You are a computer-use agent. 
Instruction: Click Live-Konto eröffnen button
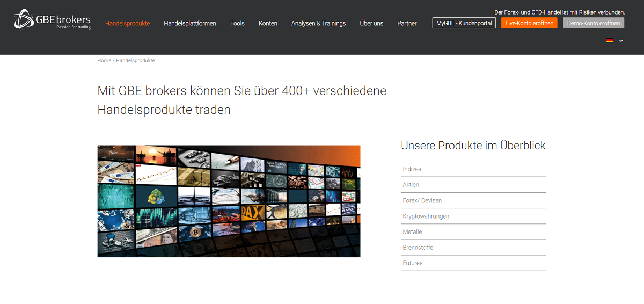(x=529, y=23)
